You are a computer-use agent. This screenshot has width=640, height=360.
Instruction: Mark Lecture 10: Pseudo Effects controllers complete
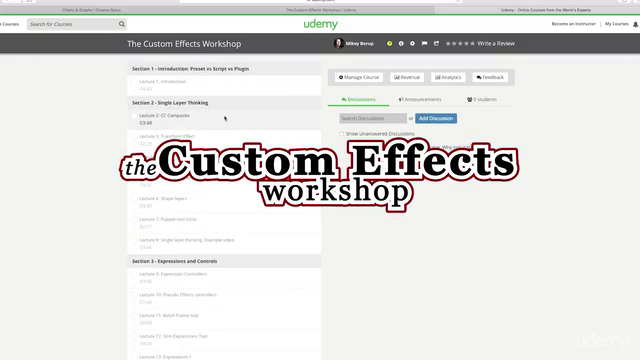pos(134,295)
